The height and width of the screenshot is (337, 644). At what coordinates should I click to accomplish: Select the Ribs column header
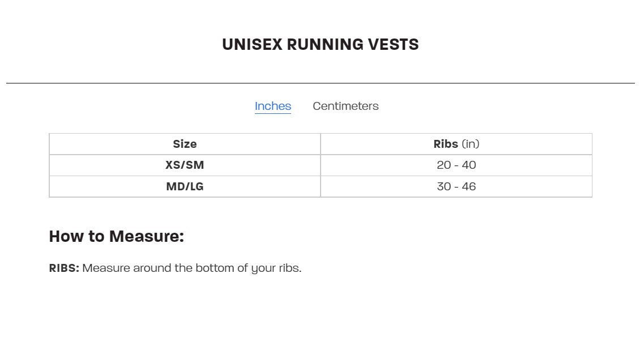(456, 144)
